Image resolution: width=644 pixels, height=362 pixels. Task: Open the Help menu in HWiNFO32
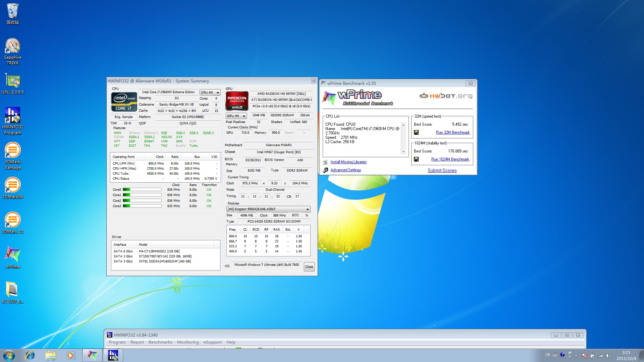coord(231,342)
